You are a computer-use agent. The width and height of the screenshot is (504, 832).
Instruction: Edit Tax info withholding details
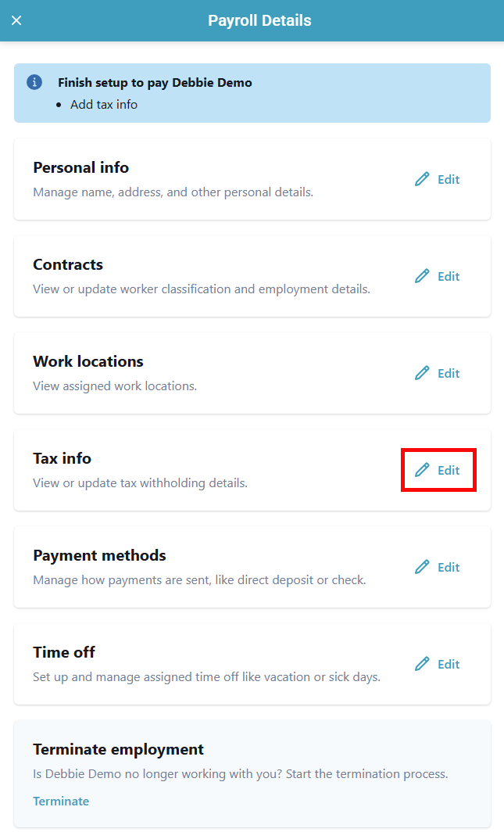point(448,470)
